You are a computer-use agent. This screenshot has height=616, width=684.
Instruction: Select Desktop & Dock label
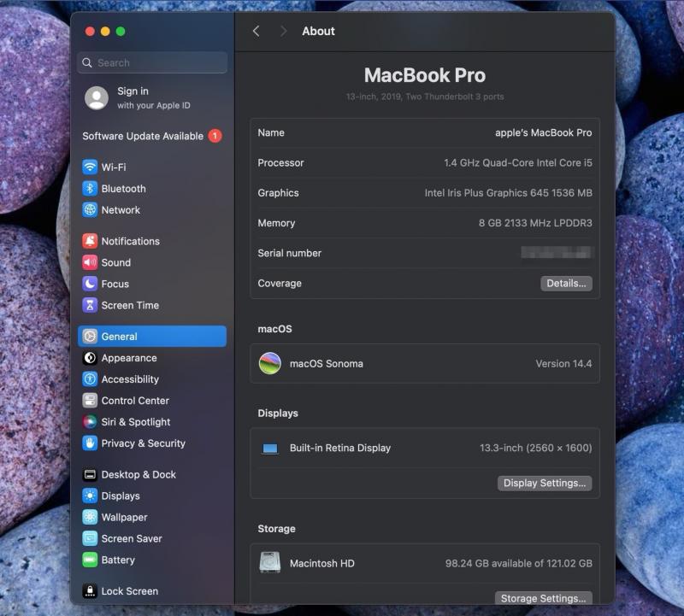pyautogui.click(x=139, y=474)
